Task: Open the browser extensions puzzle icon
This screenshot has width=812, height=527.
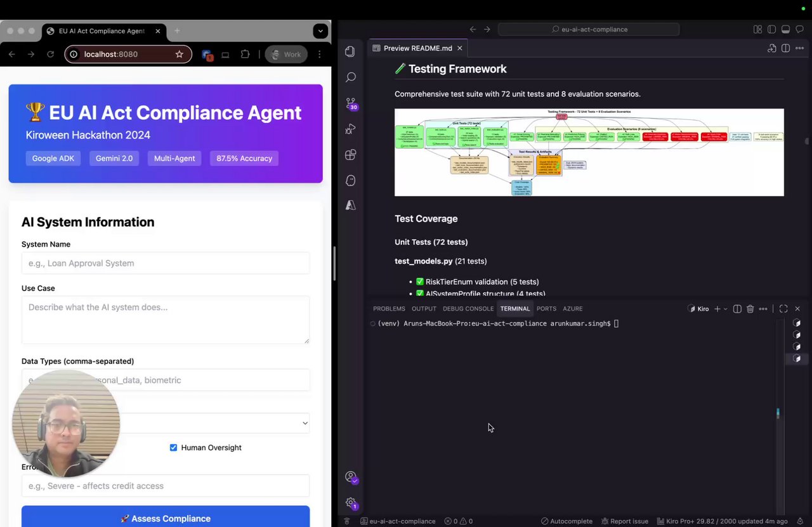Action: pyautogui.click(x=245, y=55)
